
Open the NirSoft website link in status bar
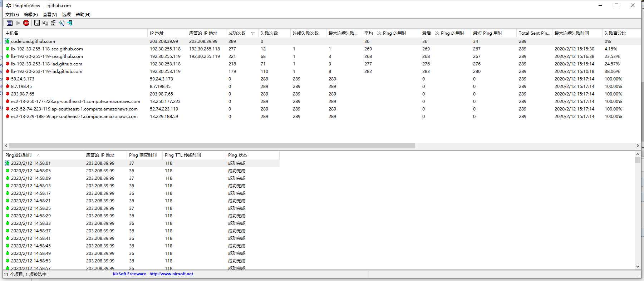171,274
